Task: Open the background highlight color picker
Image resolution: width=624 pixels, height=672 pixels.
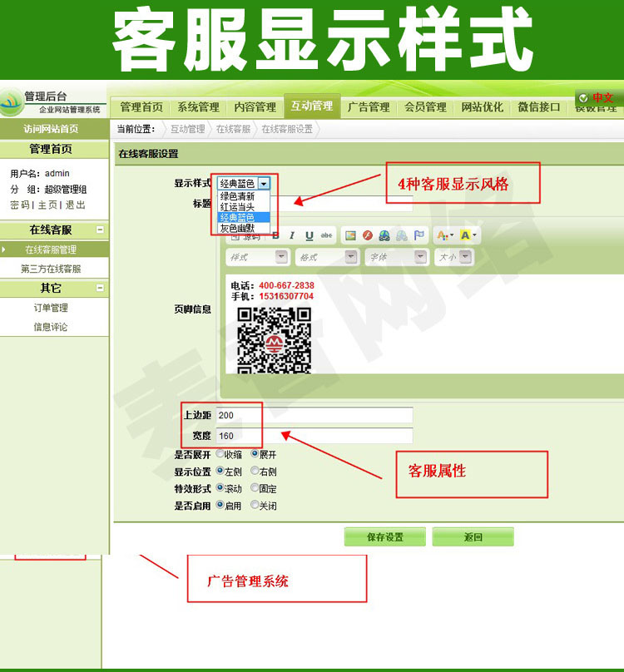Action: coord(468,235)
